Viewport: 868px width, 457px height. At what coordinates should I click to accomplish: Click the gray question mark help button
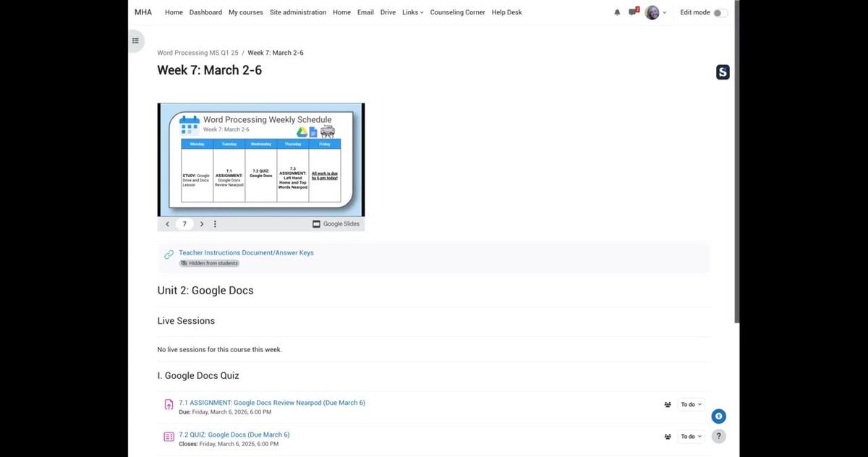click(x=718, y=436)
